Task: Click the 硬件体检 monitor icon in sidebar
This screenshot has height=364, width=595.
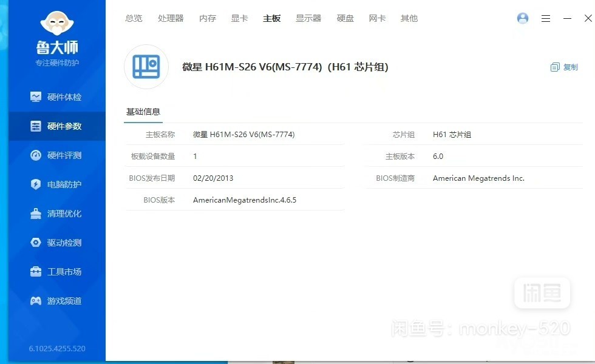Action: pyautogui.click(x=36, y=97)
